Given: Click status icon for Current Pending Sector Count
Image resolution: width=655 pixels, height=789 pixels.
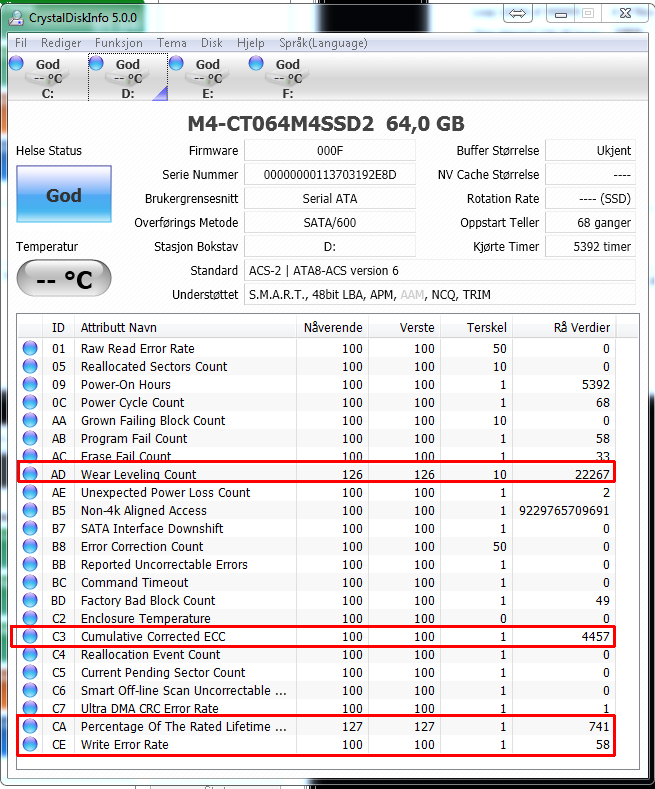Looking at the screenshot, I should point(30,672).
